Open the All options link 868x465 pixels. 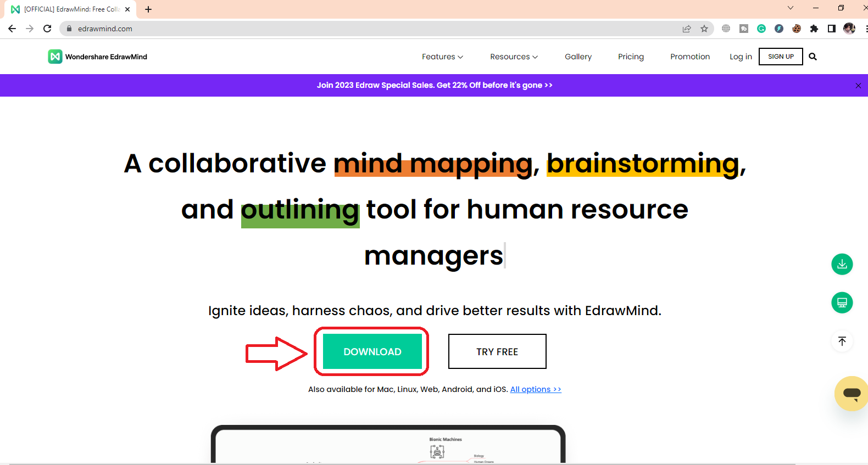point(536,389)
